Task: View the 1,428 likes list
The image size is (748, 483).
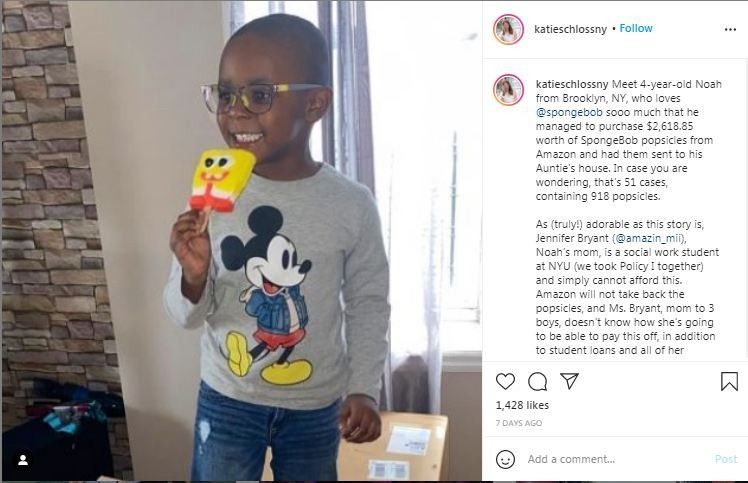Action: tap(522, 405)
